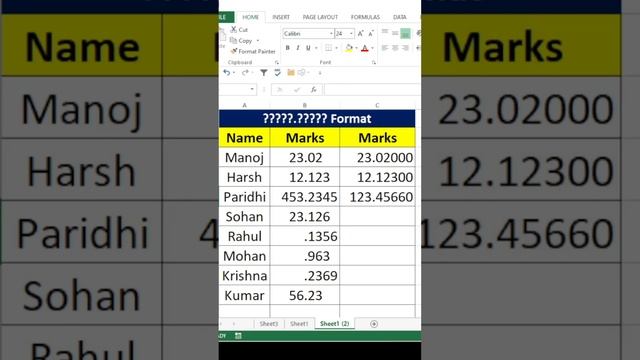Open the green FILE tab
The image size is (640, 360).
pyautogui.click(x=226, y=17)
